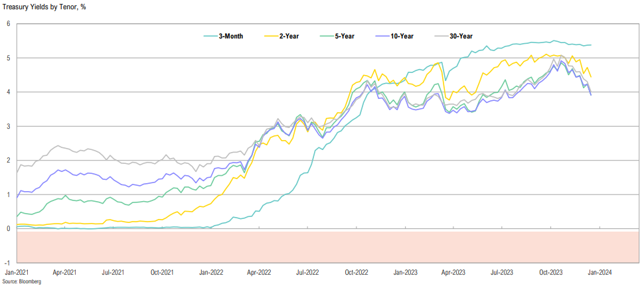Select the Jan-2021 x-axis label

tap(17, 272)
